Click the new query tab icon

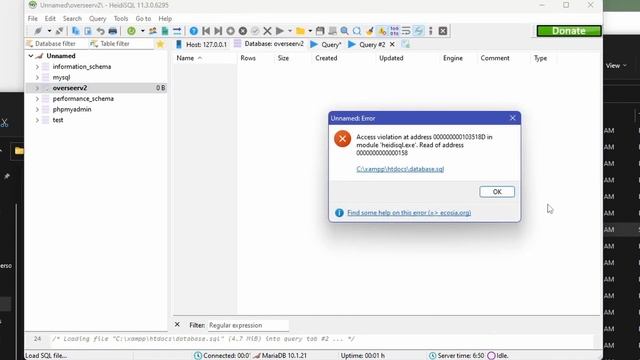click(x=405, y=44)
